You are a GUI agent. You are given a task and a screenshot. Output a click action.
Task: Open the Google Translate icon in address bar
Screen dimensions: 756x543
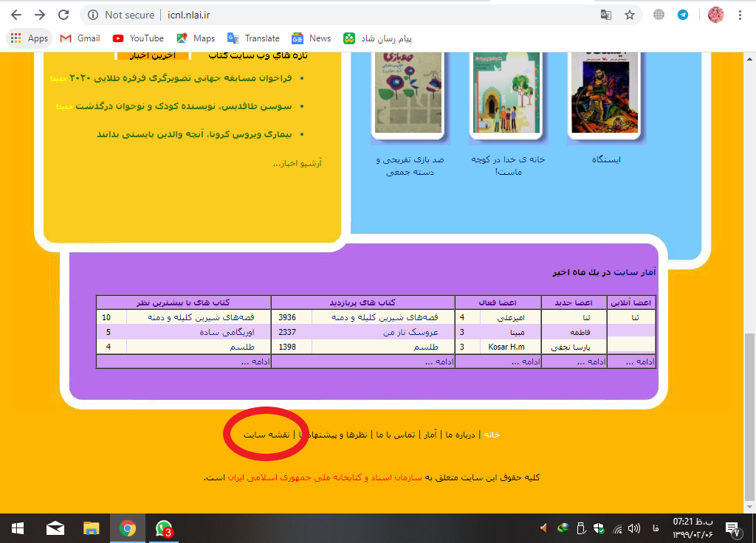[606, 15]
